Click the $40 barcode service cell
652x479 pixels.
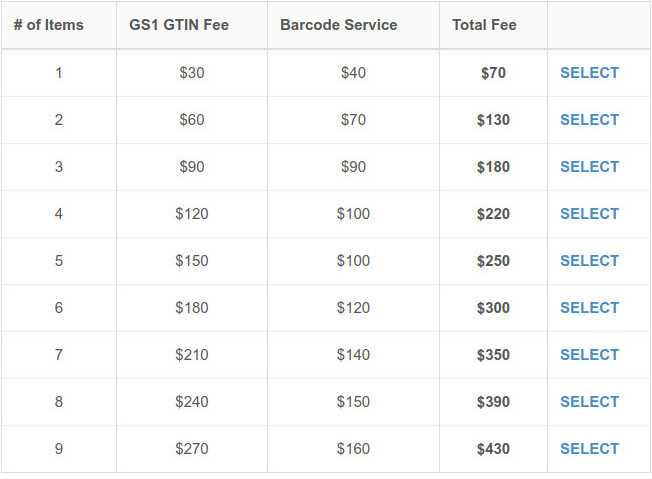click(x=353, y=73)
